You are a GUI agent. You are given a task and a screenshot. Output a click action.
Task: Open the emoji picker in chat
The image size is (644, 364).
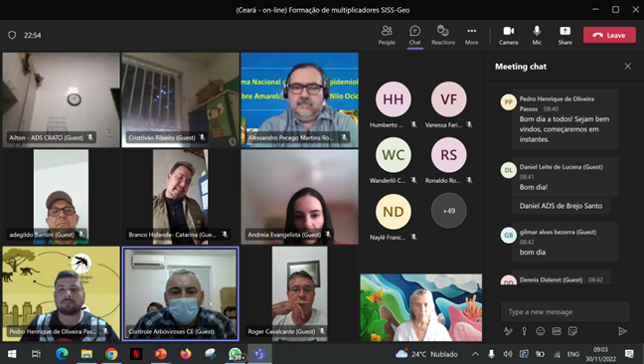coord(540,331)
